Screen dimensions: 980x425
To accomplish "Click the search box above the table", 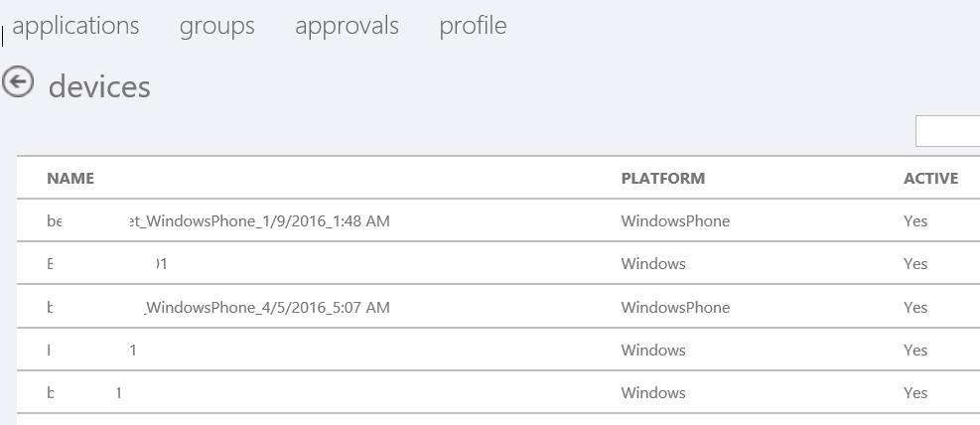I will coord(947,131).
